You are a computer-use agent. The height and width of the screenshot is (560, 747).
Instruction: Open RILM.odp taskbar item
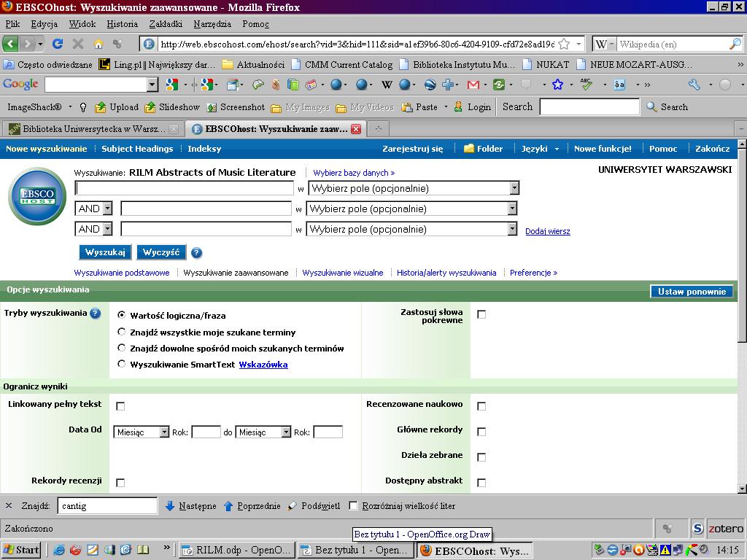click(237, 550)
